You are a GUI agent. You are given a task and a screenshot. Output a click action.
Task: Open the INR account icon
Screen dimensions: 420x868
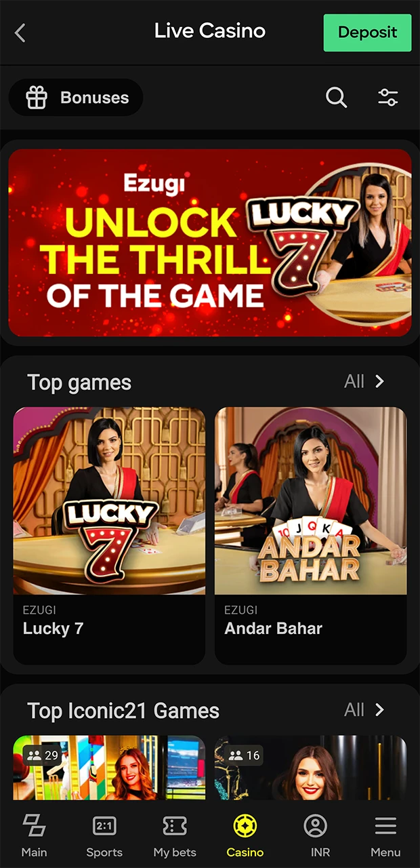coord(316,825)
